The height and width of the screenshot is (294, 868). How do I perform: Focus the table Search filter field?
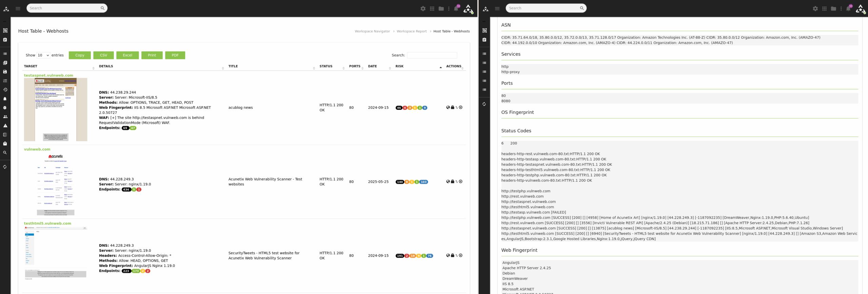click(432, 55)
